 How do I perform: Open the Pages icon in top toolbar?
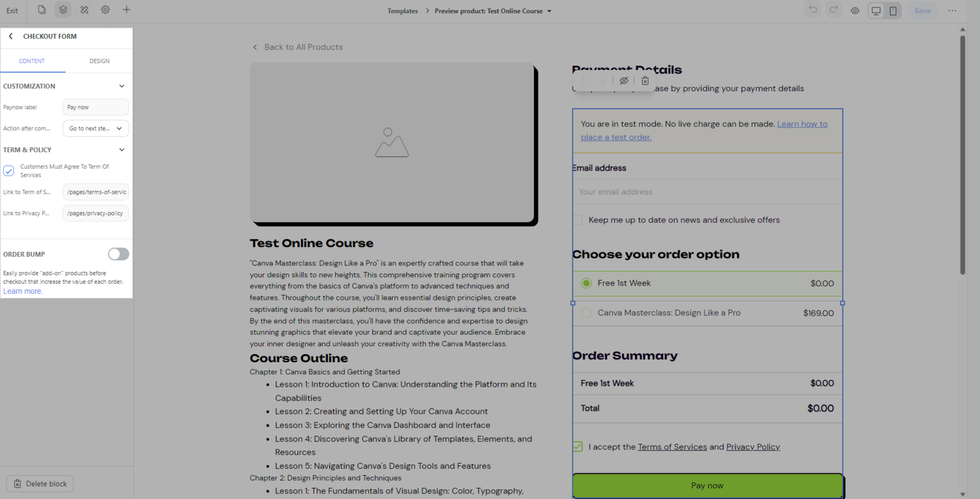42,10
